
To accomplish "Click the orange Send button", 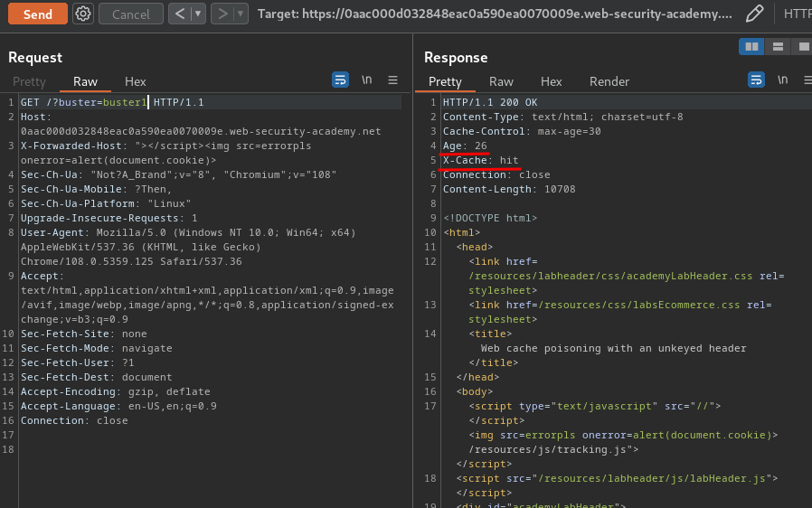I will pos(38,14).
